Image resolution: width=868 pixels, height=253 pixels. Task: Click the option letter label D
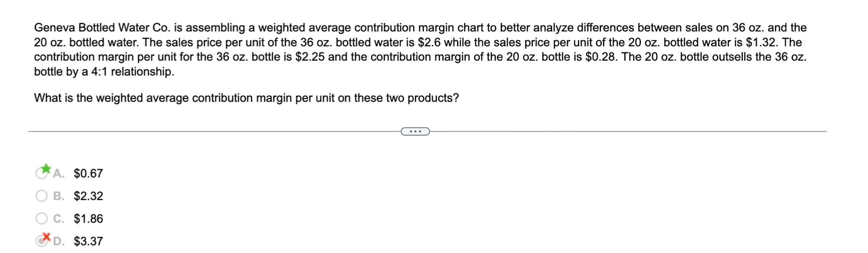(59, 241)
